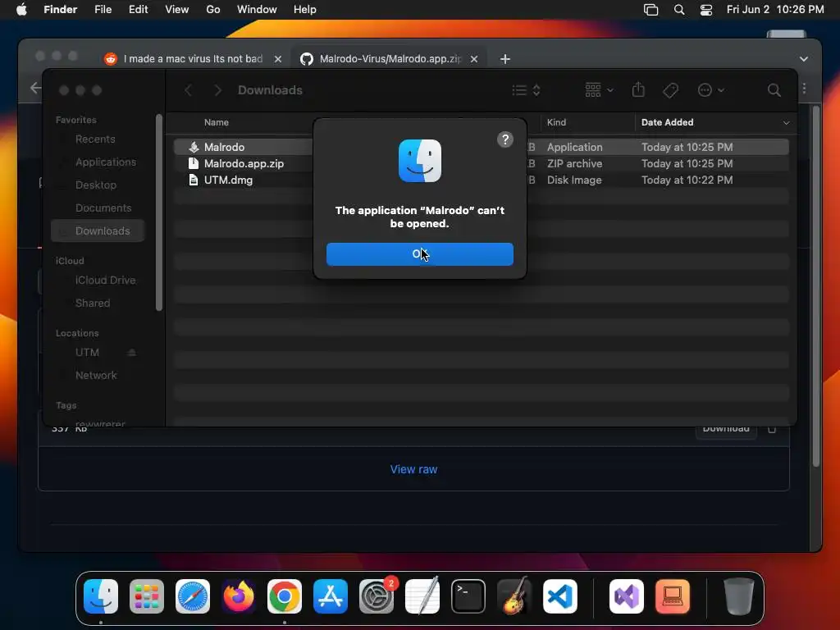Eject the UTM volume
The height and width of the screenshot is (630, 840).
click(x=131, y=353)
